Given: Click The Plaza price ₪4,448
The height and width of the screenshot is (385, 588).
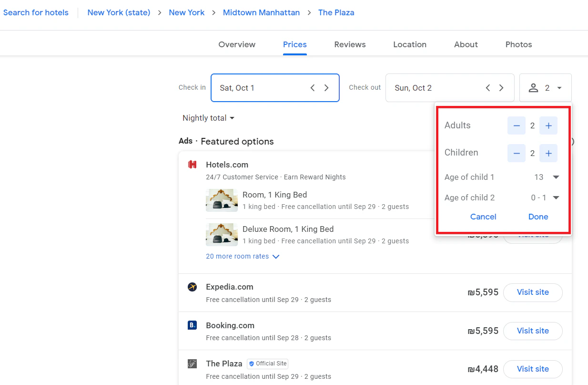Looking at the screenshot, I should (483, 369).
